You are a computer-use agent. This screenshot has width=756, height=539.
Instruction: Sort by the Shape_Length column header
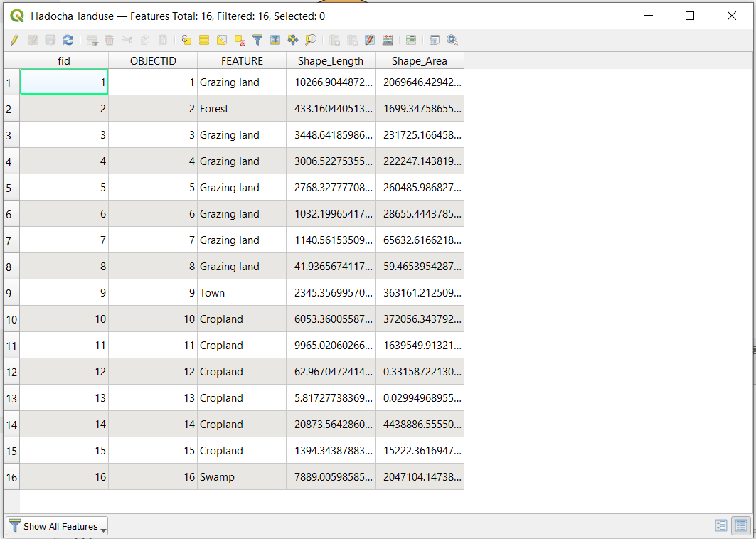[331, 60]
